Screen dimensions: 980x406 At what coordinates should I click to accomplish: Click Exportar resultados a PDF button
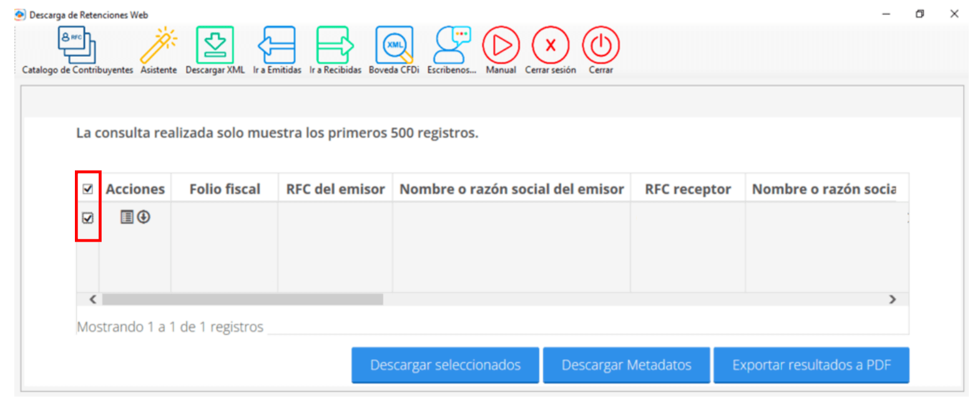click(x=811, y=365)
